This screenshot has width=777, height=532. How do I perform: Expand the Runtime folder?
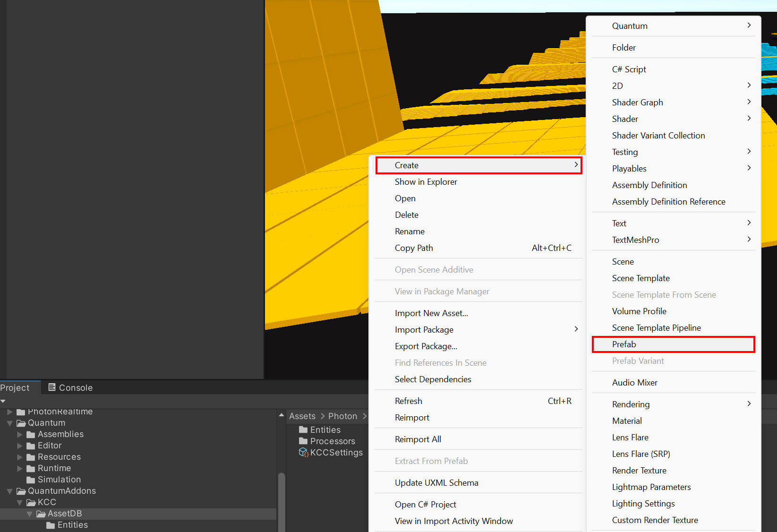pos(20,468)
